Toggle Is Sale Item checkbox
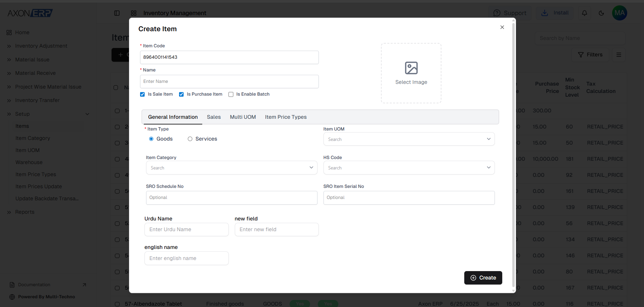This screenshot has height=307, width=644. click(x=142, y=94)
